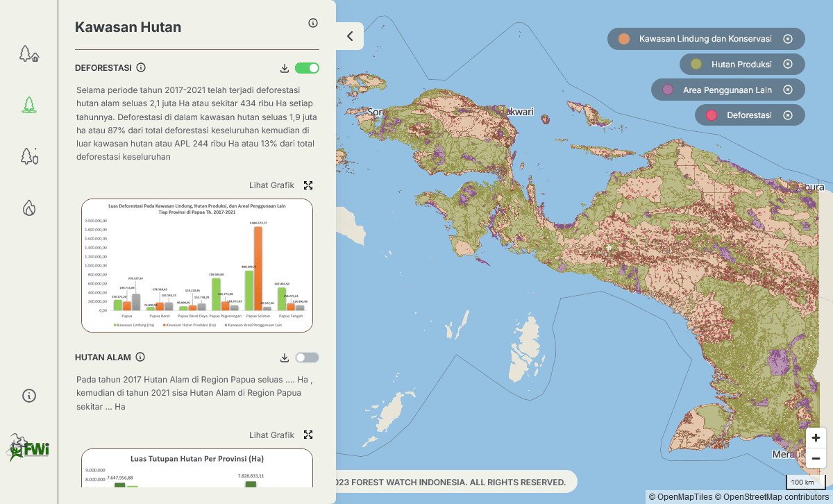Open info tooltip beside Kawasan Hutan title

tap(312, 23)
